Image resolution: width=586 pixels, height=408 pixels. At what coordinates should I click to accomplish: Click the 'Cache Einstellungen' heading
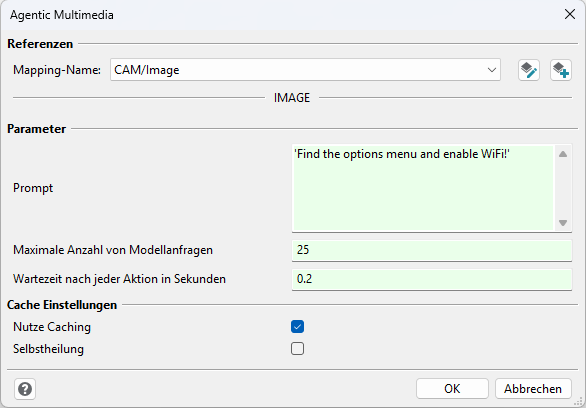[x=62, y=305]
